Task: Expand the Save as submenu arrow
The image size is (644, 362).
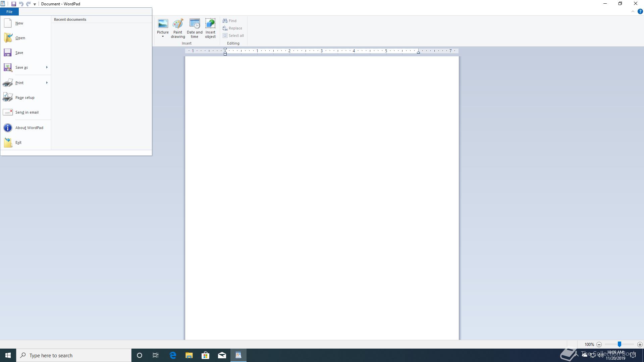Action: point(47,67)
